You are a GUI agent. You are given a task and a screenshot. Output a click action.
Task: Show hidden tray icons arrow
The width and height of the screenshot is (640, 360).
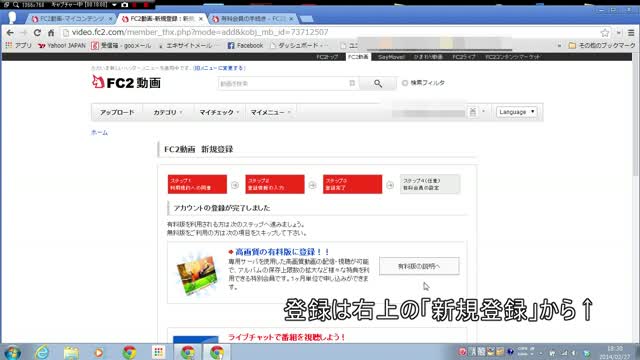point(541,353)
